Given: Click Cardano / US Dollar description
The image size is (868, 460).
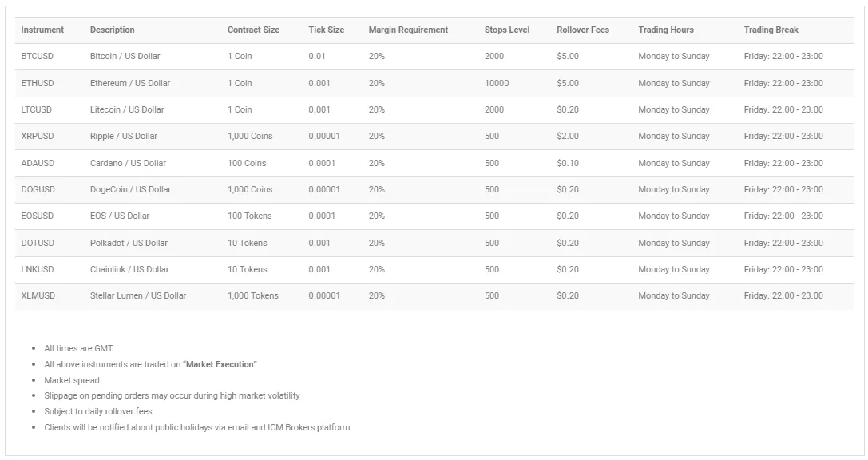Looking at the screenshot, I should (x=128, y=163).
